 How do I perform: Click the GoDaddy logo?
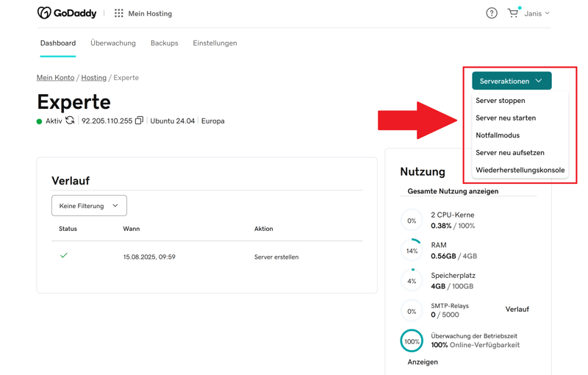click(67, 13)
